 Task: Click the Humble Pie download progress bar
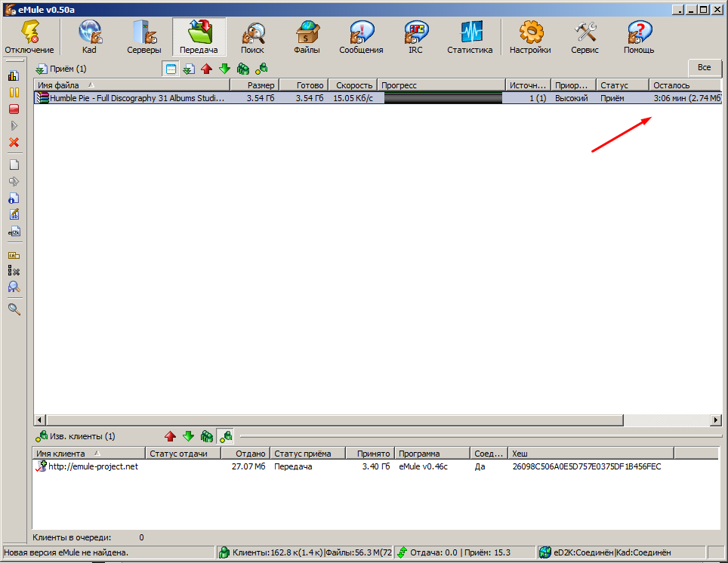pyautogui.click(x=443, y=98)
